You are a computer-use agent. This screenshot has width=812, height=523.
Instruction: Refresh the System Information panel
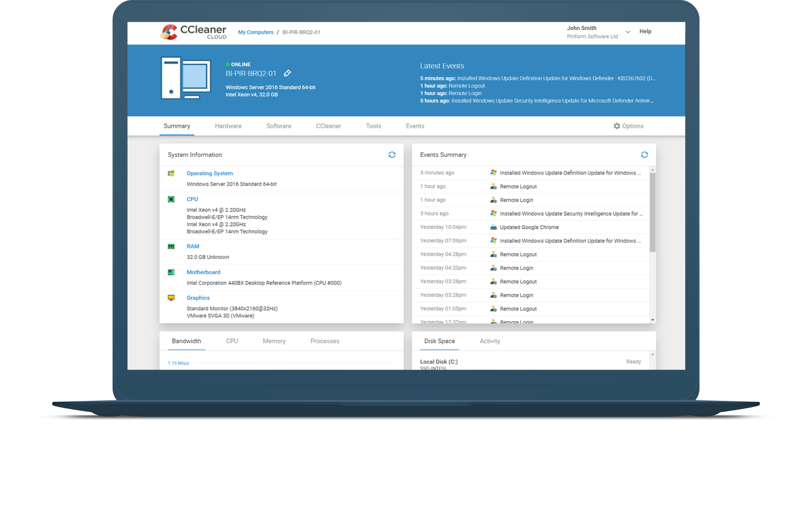coord(392,155)
